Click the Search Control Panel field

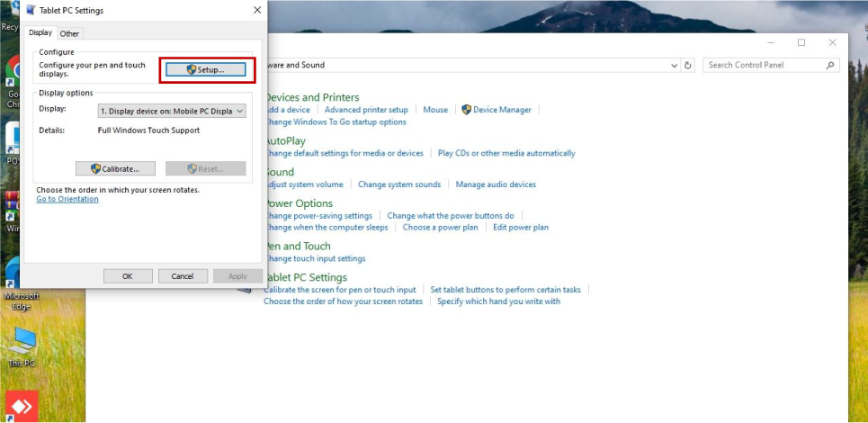pyautogui.click(x=763, y=66)
